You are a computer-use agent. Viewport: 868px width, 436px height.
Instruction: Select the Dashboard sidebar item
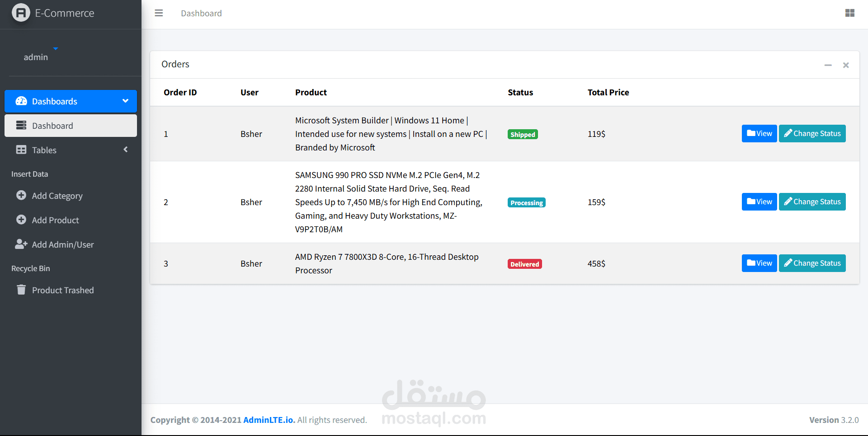click(71, 126)
